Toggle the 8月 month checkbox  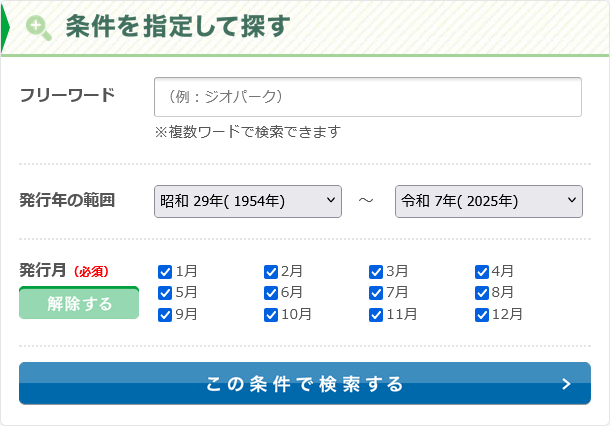tap(482, 293)
